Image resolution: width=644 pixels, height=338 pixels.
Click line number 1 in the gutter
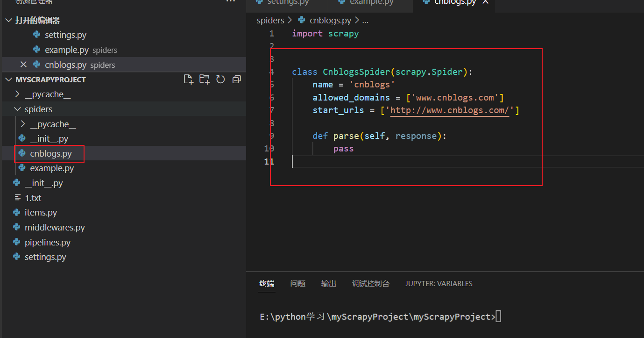[272, 34]
